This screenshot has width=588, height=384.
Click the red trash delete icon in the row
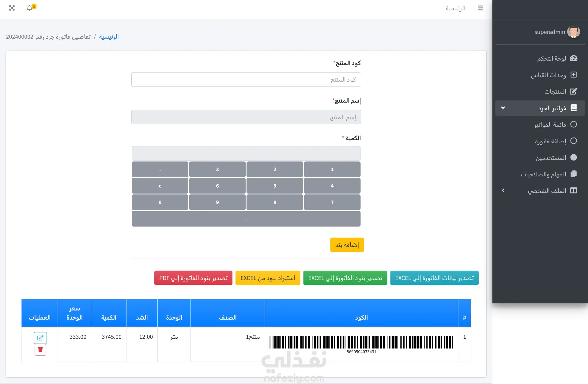click(40, 350)
